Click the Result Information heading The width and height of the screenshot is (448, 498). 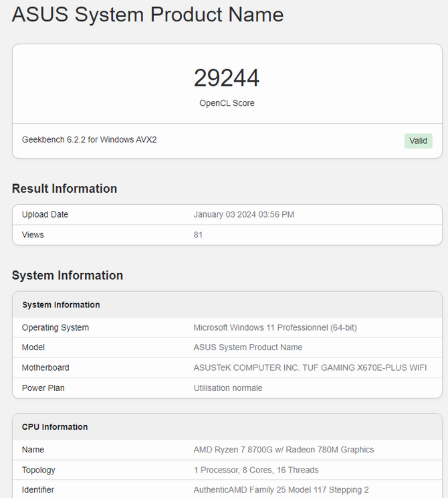point(64,188)
